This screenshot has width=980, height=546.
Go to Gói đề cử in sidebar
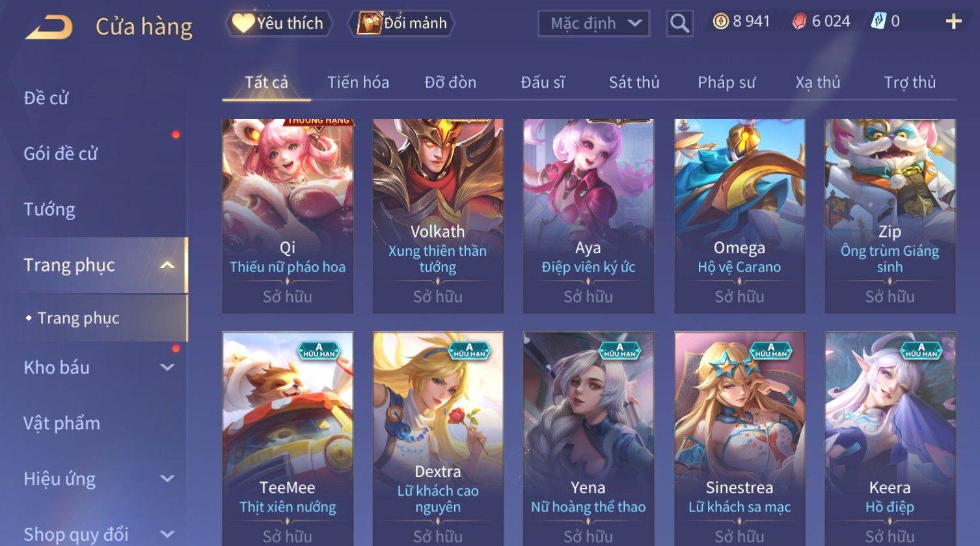61,154
